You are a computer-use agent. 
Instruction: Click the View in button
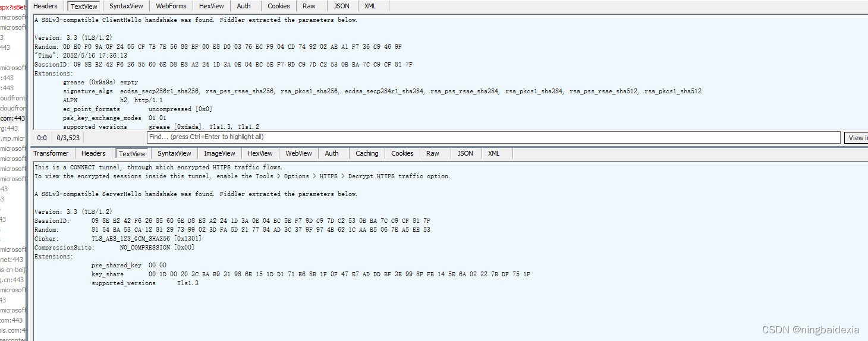coord(856,137)
